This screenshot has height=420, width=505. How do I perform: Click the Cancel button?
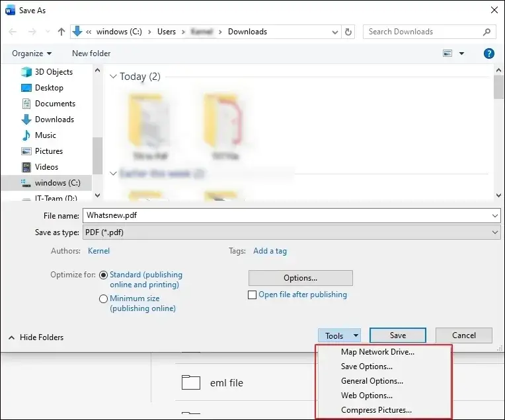(x=464, y=335)
